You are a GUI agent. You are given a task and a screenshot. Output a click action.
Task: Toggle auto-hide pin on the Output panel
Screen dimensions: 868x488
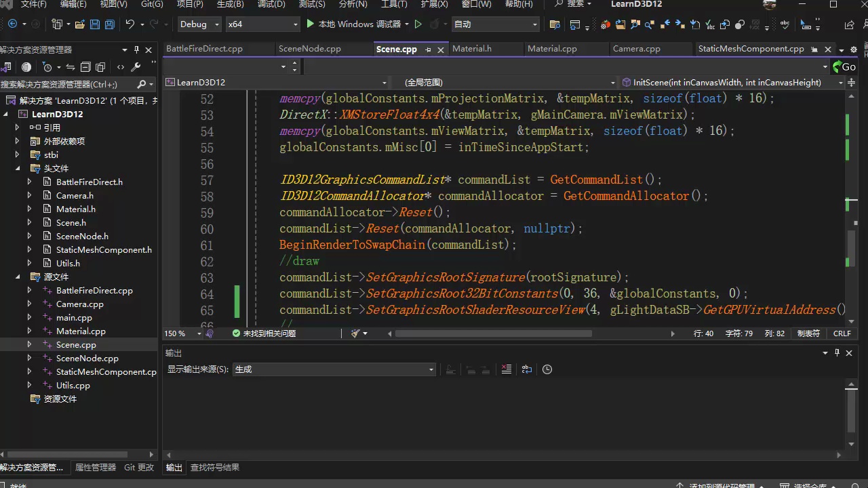tap(837, 353)
